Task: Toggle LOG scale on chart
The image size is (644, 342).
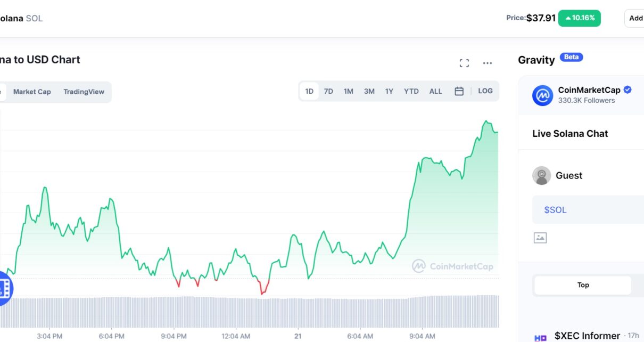Action: (x=485, y=91)
